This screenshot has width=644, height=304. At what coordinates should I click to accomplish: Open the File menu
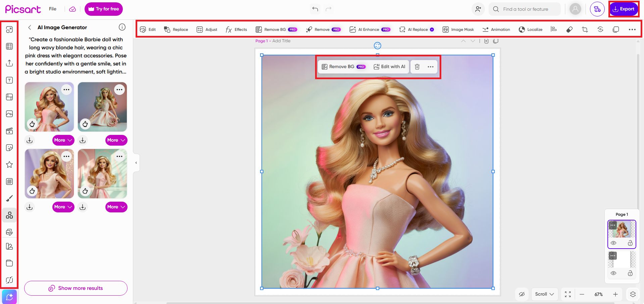point(52,9)
